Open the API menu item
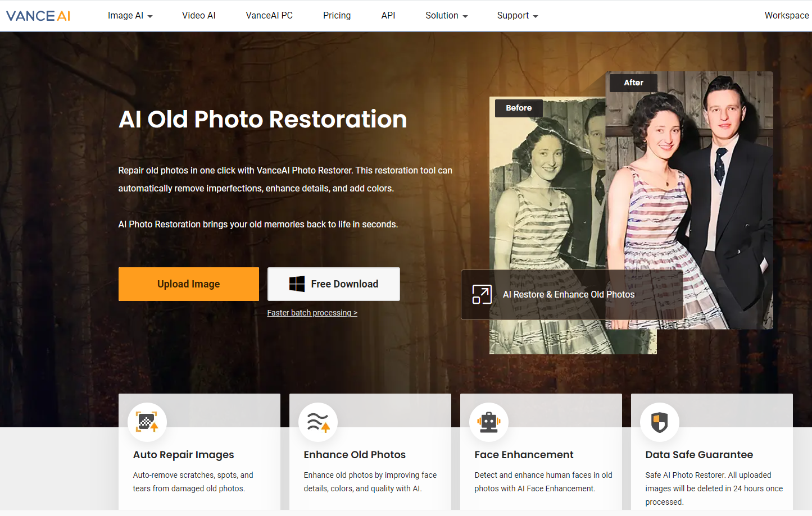The image size is (812, 516). pos(388,16)
